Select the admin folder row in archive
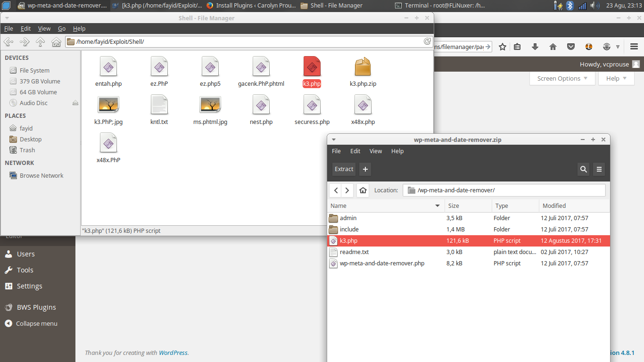 point(469,218)
